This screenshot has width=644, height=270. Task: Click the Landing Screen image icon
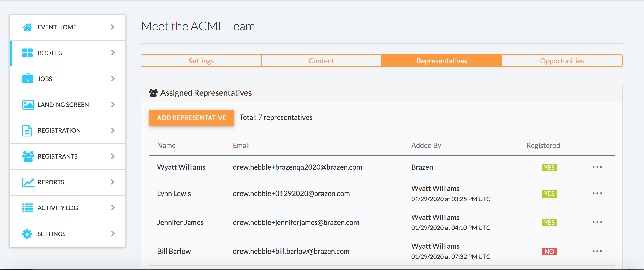(x=28, y=105)
